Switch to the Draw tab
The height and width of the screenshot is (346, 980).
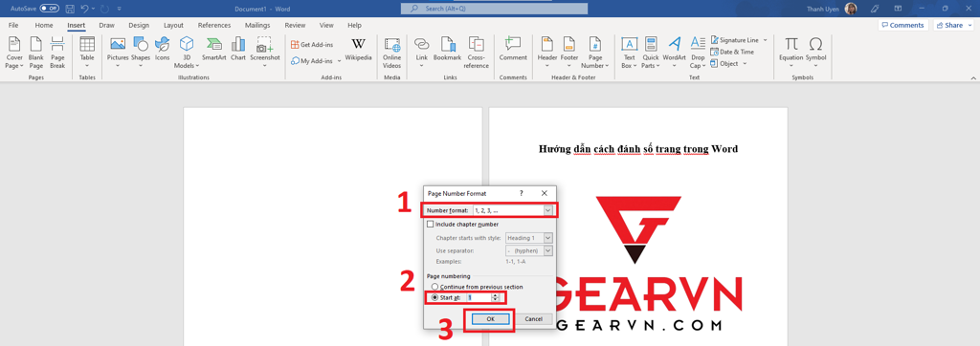point(107,26)
